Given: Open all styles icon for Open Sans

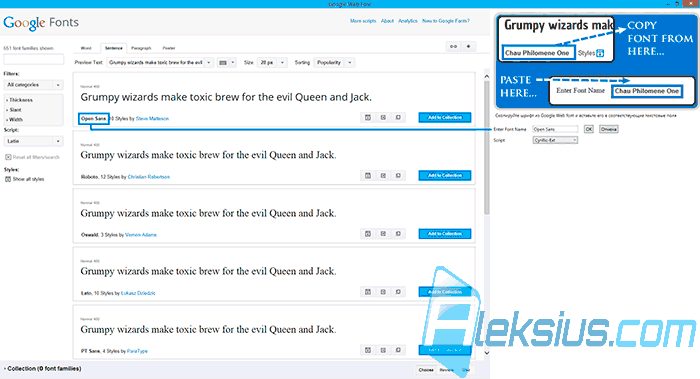Looking at the screenshot, I should [x=368, y=117].
